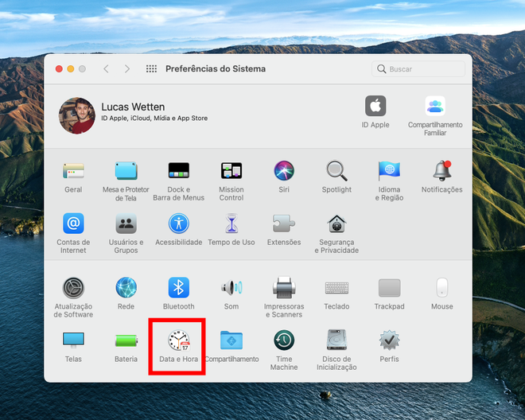The image size is (525, 420).
Task: Go forward with the right chevron
Action: click(127, 69)
